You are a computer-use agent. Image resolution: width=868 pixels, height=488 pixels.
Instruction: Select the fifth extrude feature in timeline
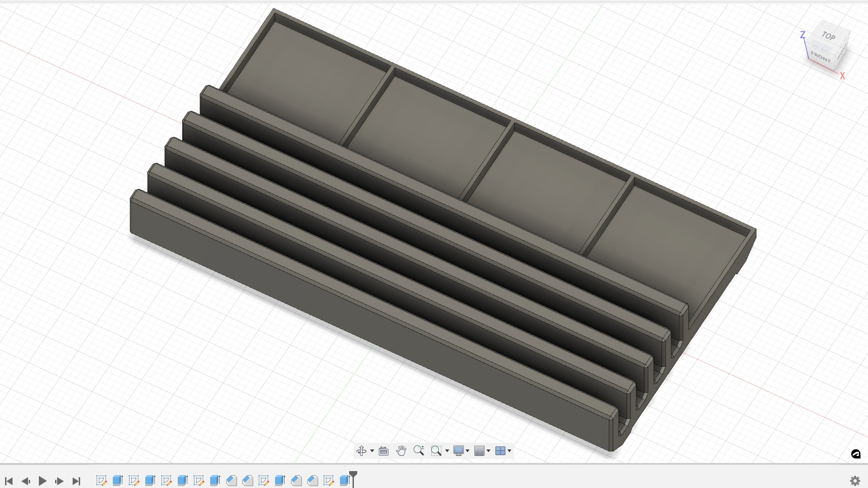280,480
